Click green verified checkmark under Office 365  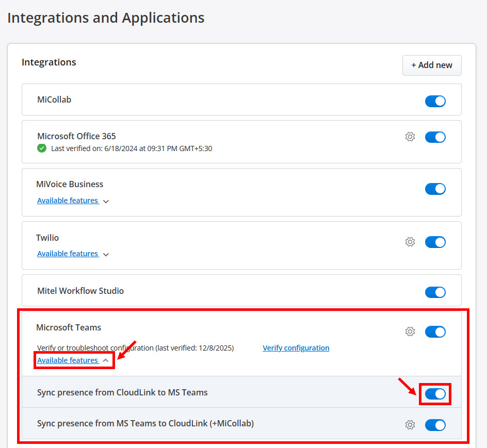42,148
